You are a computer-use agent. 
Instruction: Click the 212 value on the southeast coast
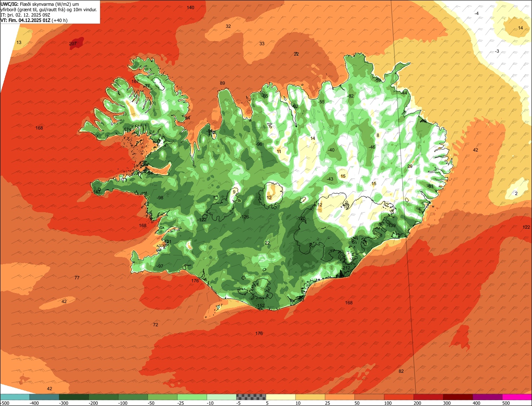pyautogui.click(x=346, y=268)
